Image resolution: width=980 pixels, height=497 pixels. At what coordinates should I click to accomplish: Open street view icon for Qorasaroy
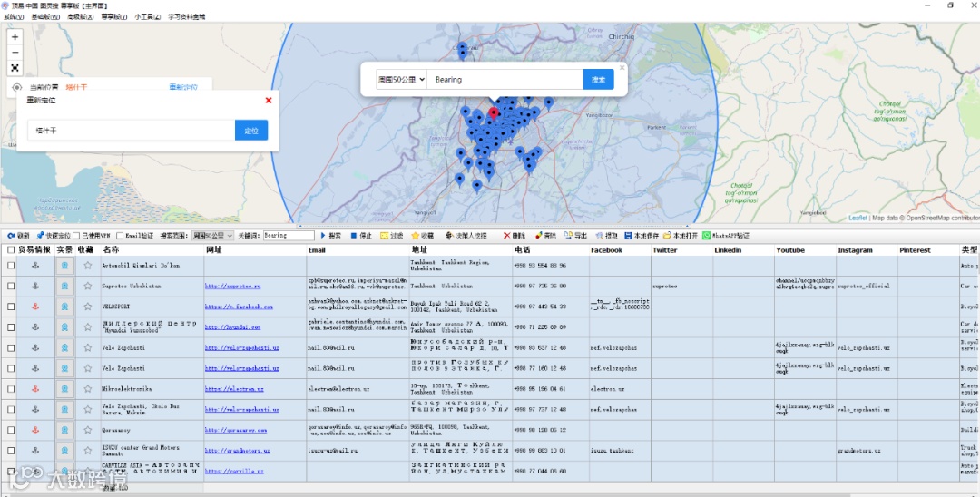pyautogui.click(x=64, y=430)
